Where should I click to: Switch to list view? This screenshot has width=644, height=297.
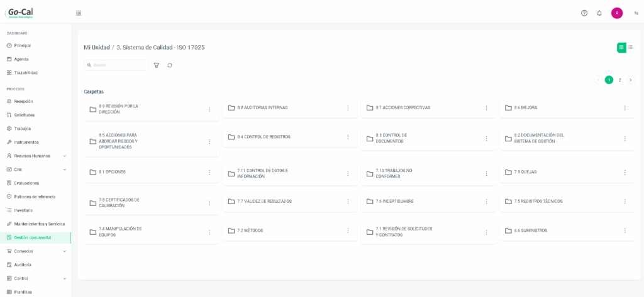[630, 47]
